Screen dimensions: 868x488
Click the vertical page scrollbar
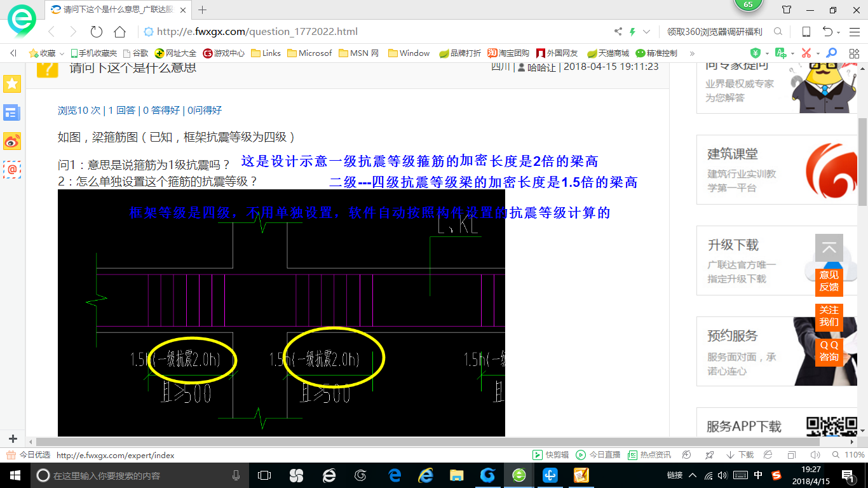pos(862,162)
